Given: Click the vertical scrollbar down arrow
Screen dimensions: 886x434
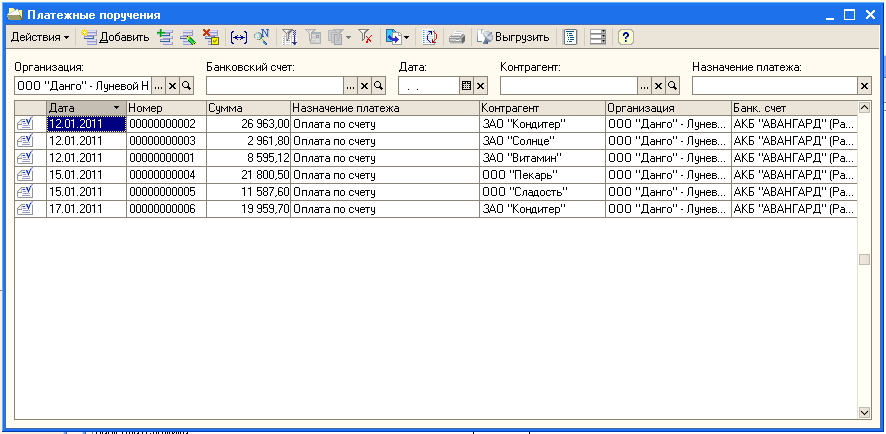Looking at the screenshot, I should point(865,411).
